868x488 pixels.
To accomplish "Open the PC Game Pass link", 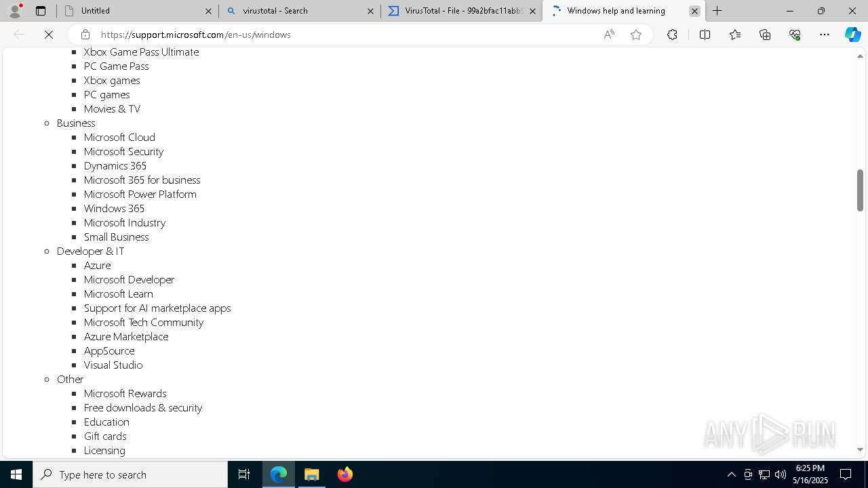I will (116, 66).
